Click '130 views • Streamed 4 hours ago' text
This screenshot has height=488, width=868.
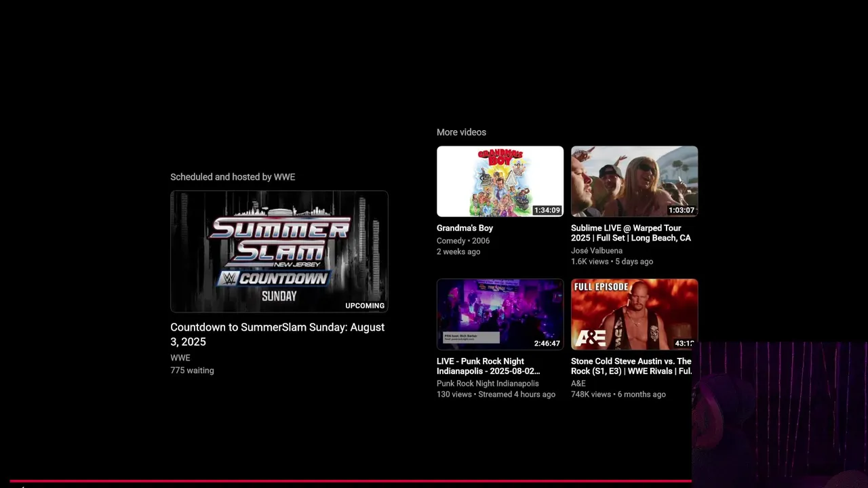tap(496, 394)
